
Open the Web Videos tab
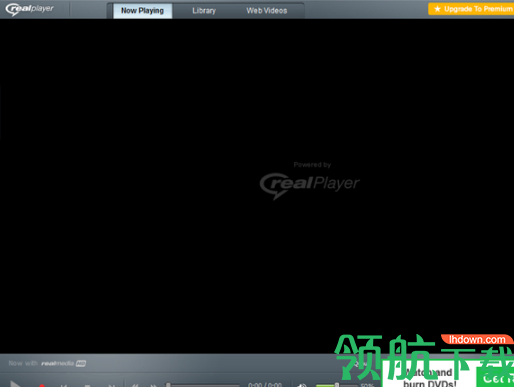[x=267, y=11]
